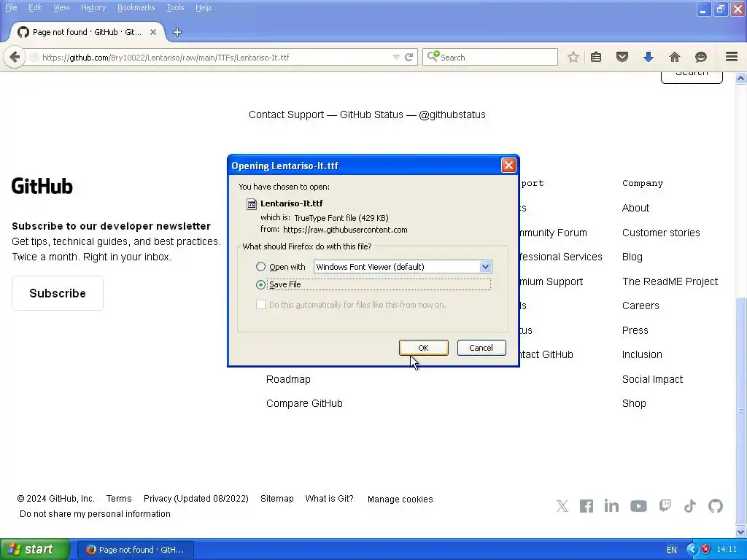Click the security shield tray icon
747x560 pixels.
click(x=705, y=550)
